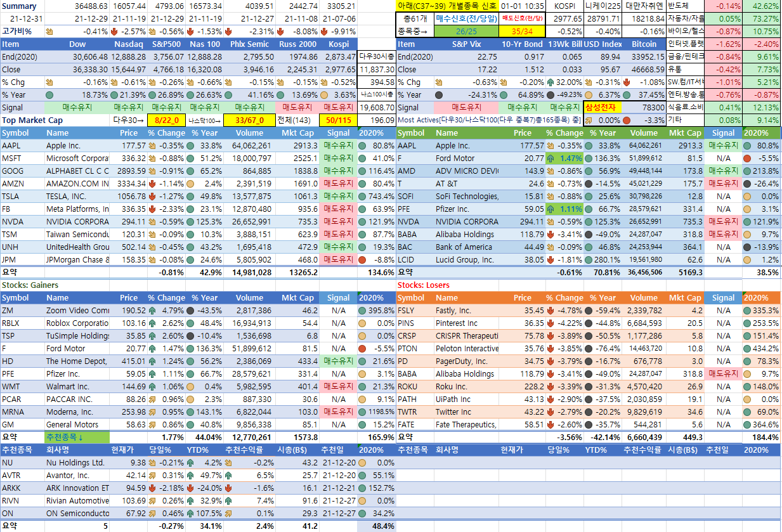Select the 'UNH' symbol cell

click(22, 247)
